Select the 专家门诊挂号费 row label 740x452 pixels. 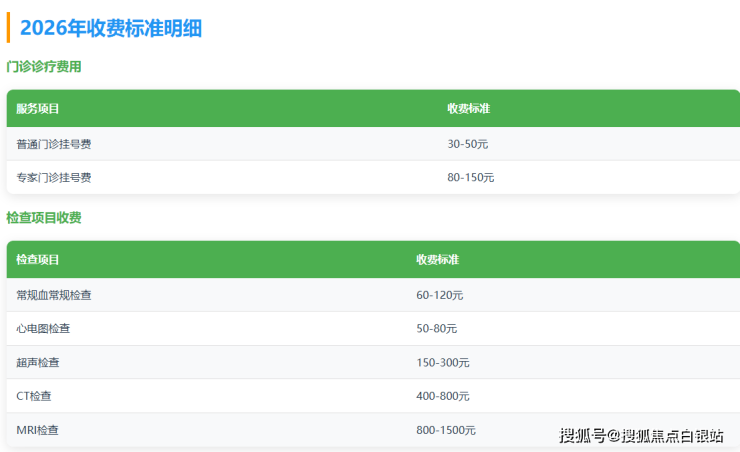(x=54, y=177)
